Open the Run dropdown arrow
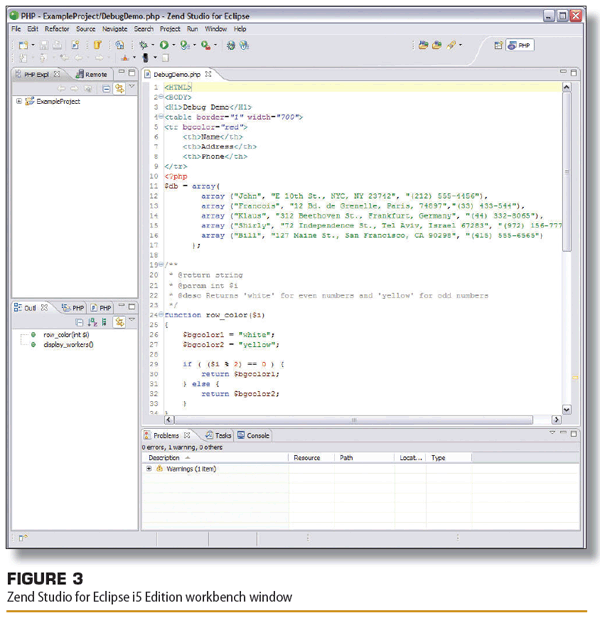The image size is (600, 618). click(x=174, y=45)
